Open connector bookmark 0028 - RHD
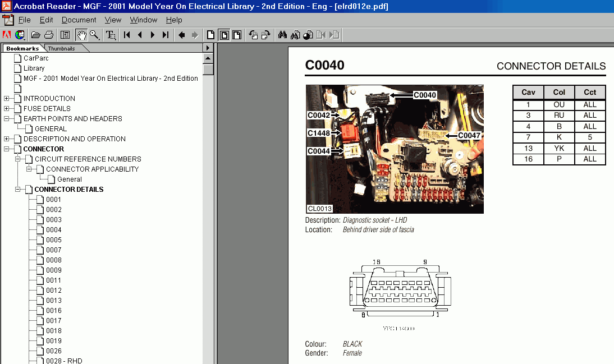This screenshot has width=614, height=364. (x=64, y=361)
